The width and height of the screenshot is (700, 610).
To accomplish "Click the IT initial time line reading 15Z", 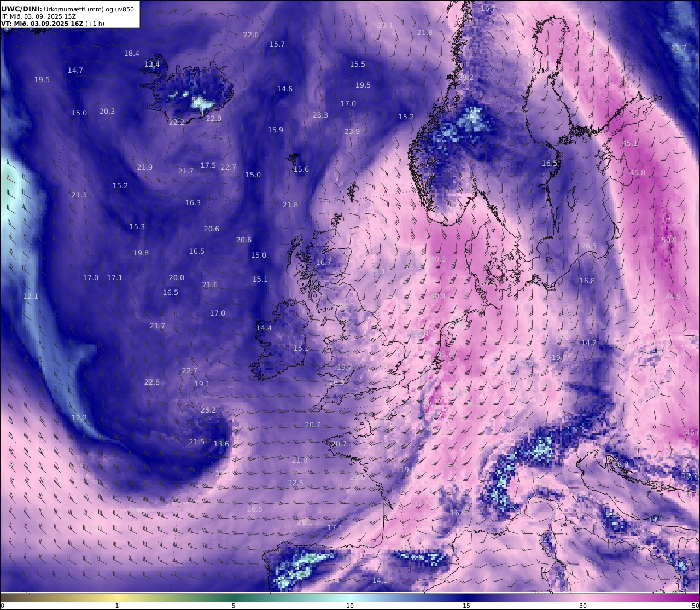I will coord(39,16).
